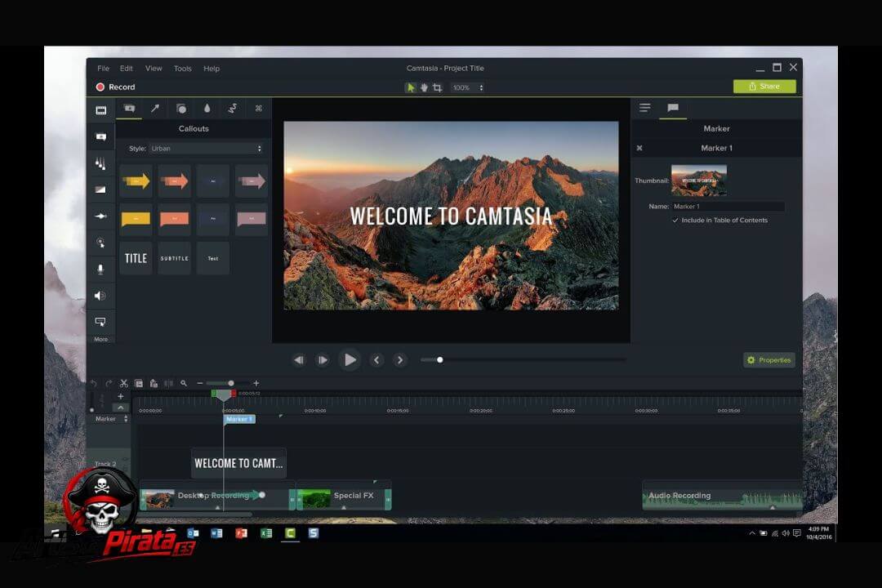Image resolution: width=882 pixels, height=588 pixels.
Task: Open the Help menu
Action: tap(212, 68)
